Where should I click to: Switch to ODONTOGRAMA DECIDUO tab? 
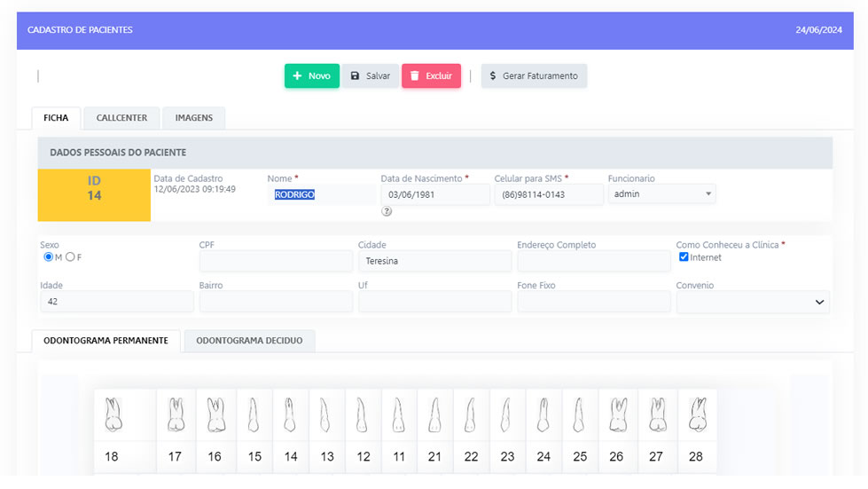[249, 341]
